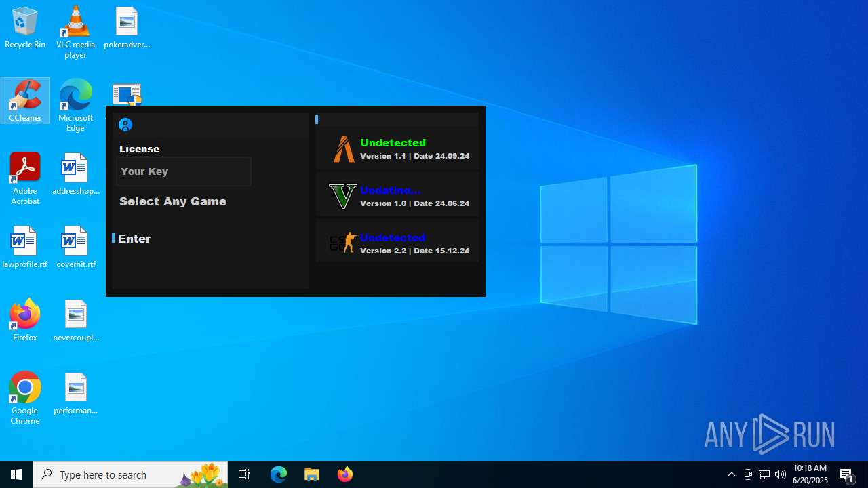
Task: Select the addresshop... Word document icon
Action: tap(75, 174)
